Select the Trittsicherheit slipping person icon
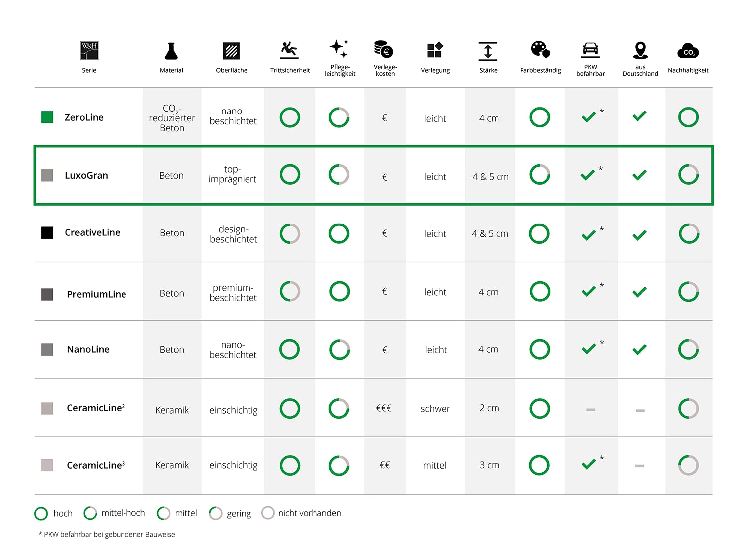Viewport: 747px width, 560px height. pos(289,50)
